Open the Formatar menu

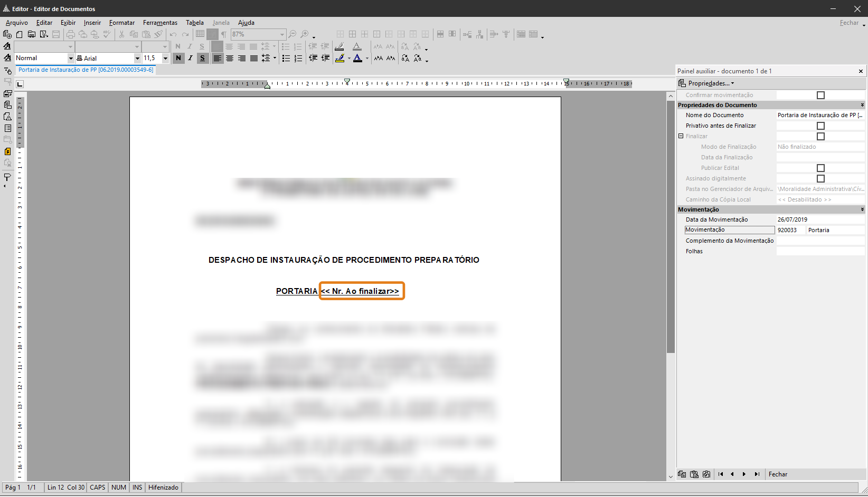tap(122, 23)
